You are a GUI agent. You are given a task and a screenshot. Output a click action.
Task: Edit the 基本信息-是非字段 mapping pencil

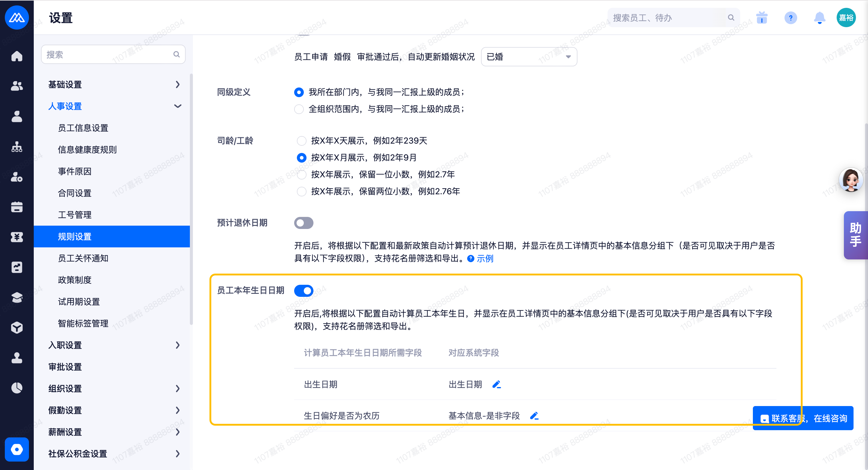click(x=534, y=416)
